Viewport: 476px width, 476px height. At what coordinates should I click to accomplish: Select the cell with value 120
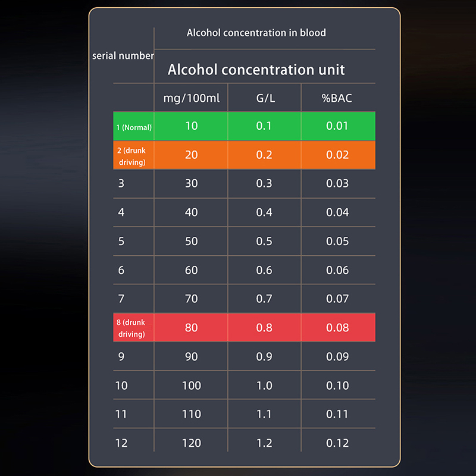pyautogui.click(x=191, y=443)
